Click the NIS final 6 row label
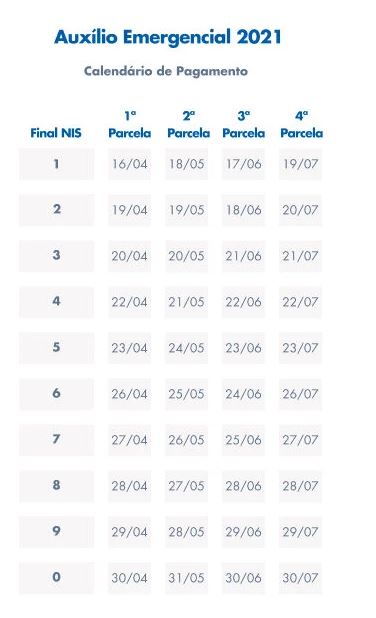Image resolution: width=376 pixels, height=618 pixels. (56, 394)
